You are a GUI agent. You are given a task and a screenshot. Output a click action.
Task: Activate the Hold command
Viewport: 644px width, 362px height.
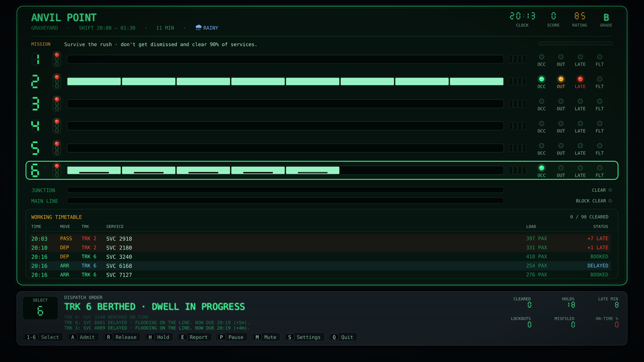(159, 337)
